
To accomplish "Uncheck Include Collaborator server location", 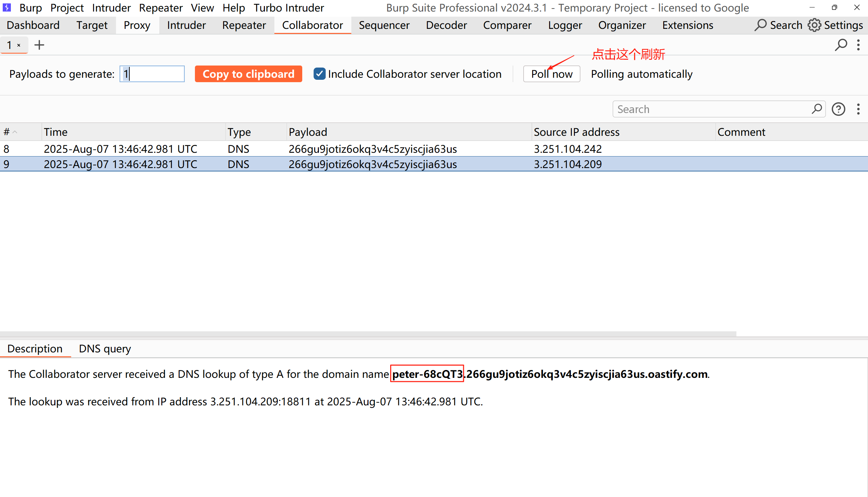I will click(319, 74).
